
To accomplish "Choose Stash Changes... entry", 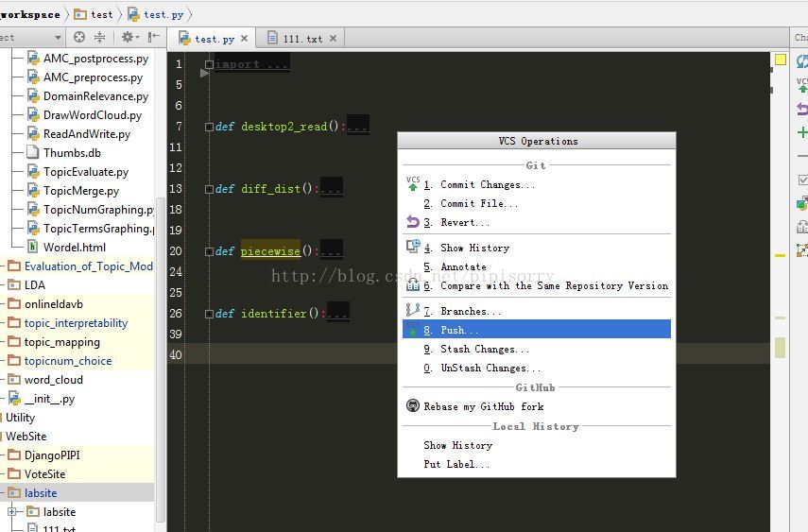I will (x=537, y=349).
